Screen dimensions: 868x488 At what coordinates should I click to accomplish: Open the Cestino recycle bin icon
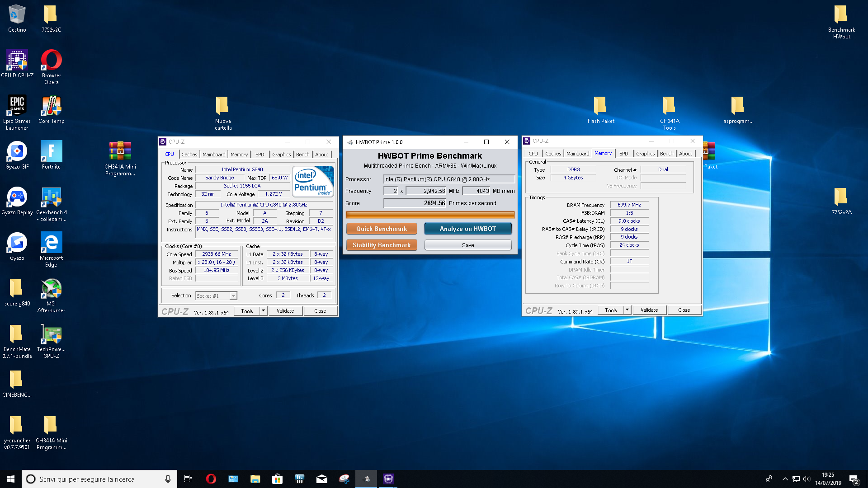point(17,18)
